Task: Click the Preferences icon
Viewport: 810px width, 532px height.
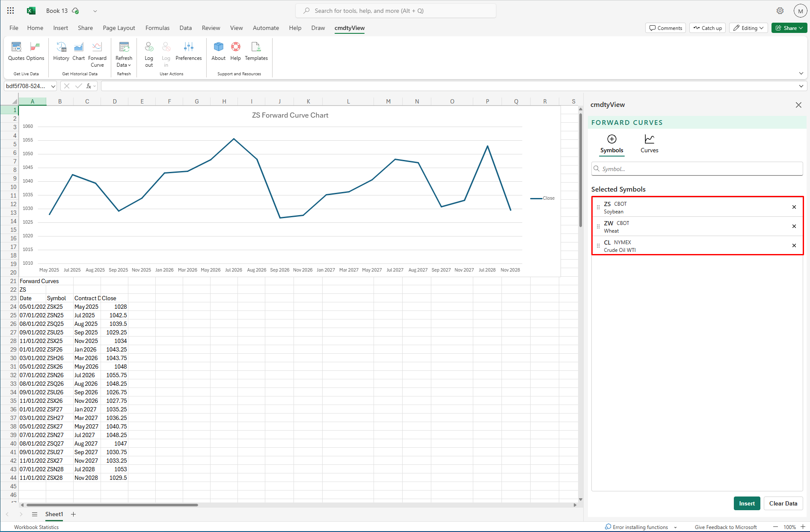Action: pyautogui.click(x=189, y=51)
